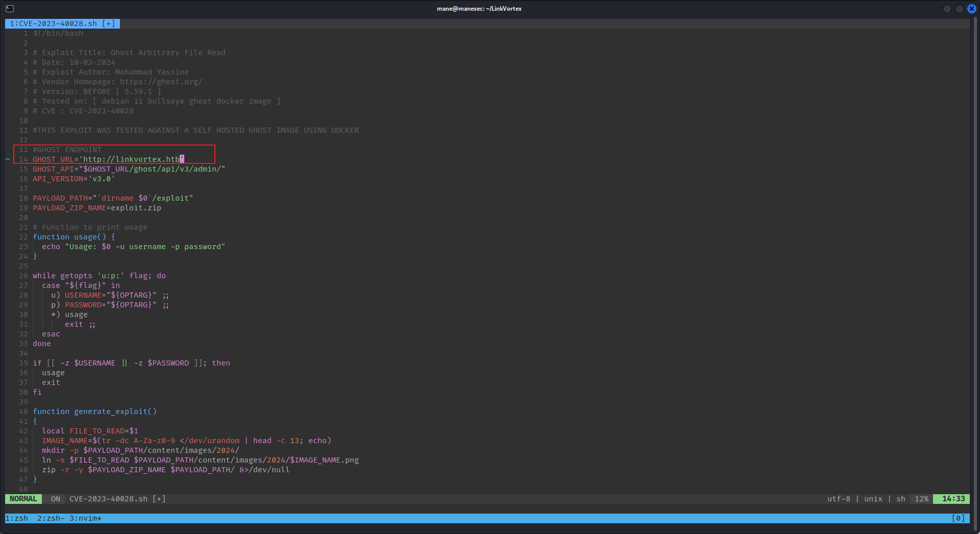980x534 pixels.
Task: Click the unix file format label
Action: coord(873,499)
